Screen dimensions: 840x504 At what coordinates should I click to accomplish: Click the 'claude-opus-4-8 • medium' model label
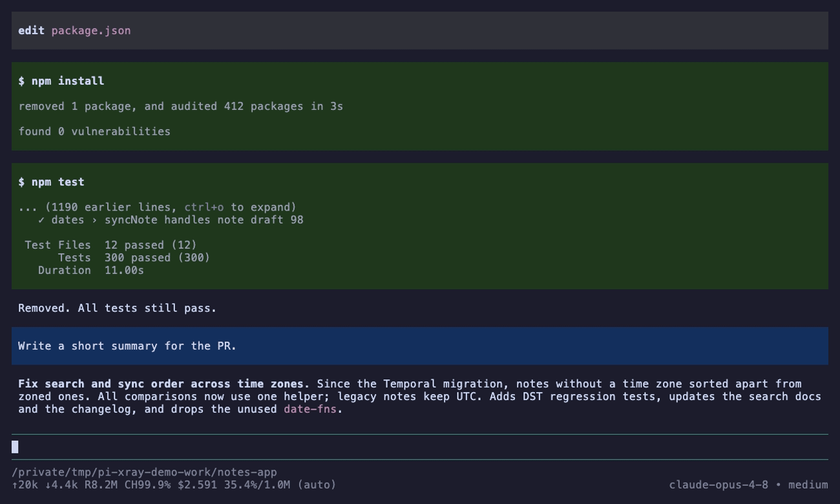[x=748, y=485]
